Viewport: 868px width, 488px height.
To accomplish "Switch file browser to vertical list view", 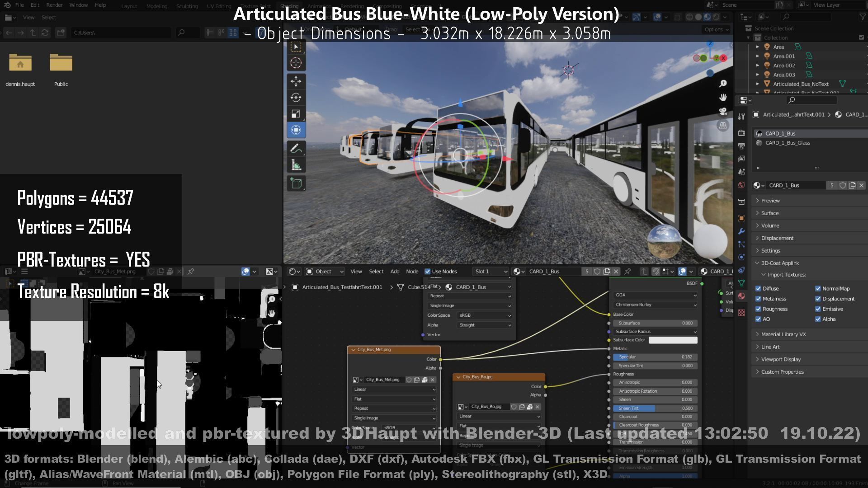I will pos(210,33).
